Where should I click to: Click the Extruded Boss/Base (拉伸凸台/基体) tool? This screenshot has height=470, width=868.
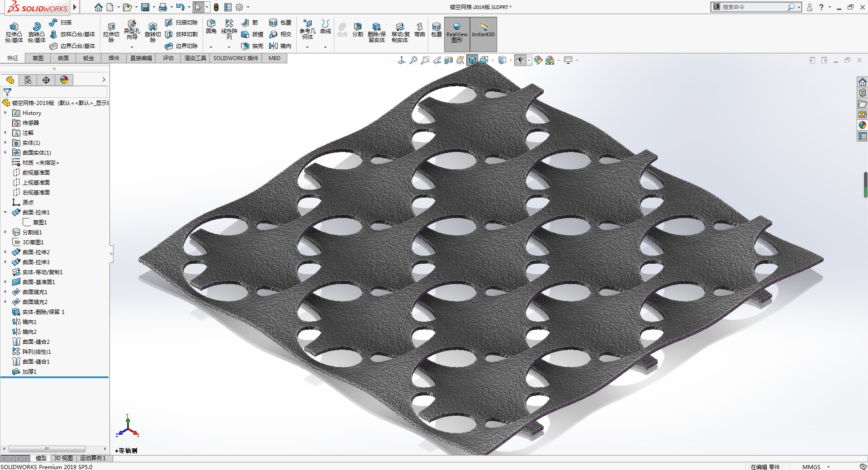point(14,32)
